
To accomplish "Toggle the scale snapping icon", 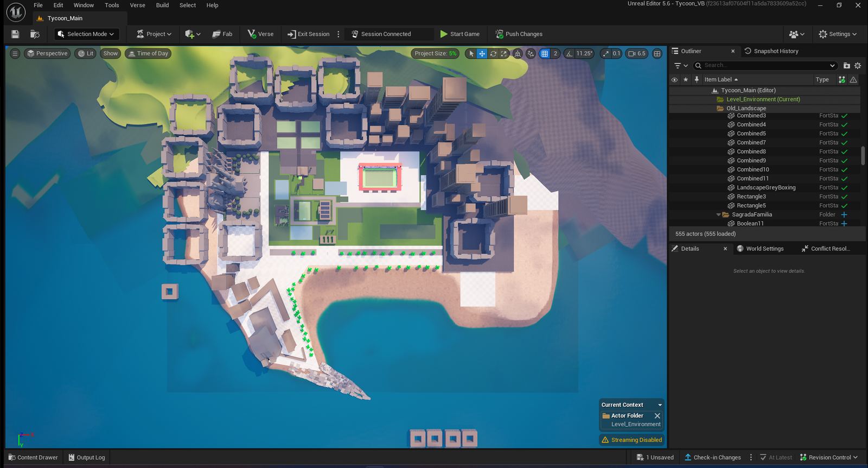I will point(605,54).
